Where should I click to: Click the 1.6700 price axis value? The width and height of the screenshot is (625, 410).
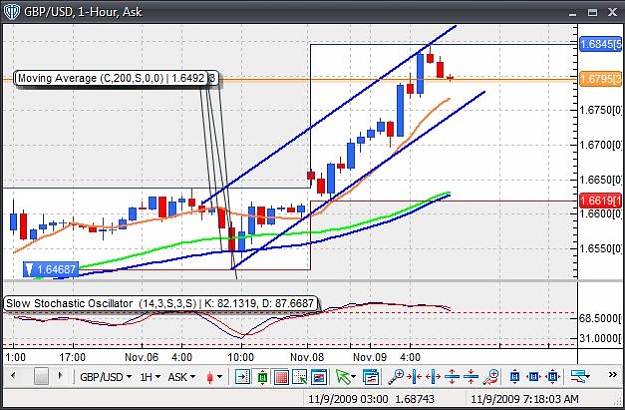[x=600, y=145]
